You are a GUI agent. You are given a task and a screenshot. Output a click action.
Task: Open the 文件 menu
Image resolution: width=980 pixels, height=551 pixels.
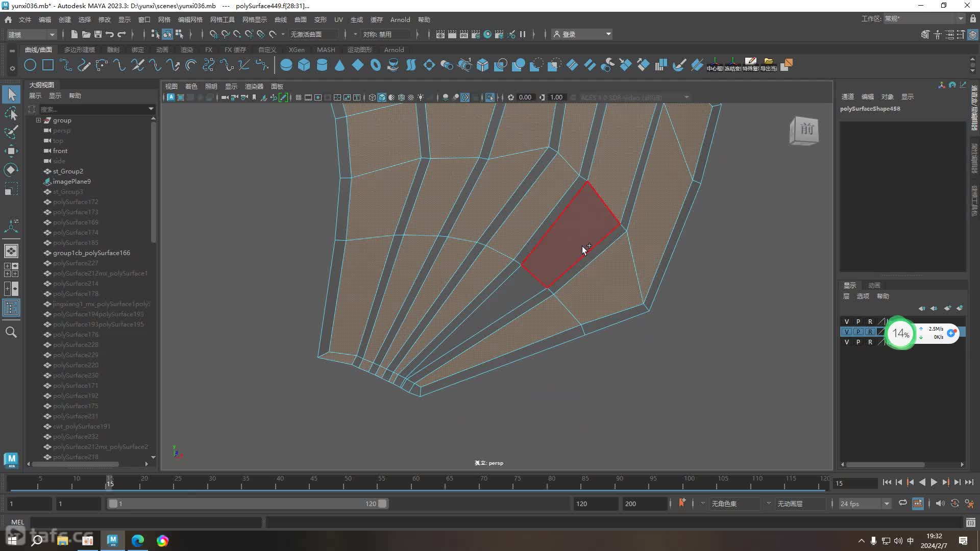click(25, 19)
